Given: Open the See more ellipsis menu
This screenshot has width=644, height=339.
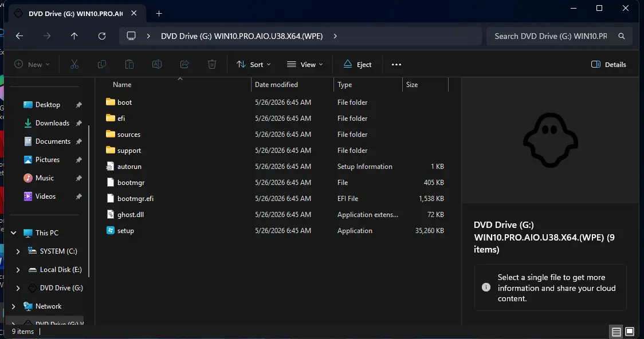Looking at the screenshot, I should pos(396,65).
